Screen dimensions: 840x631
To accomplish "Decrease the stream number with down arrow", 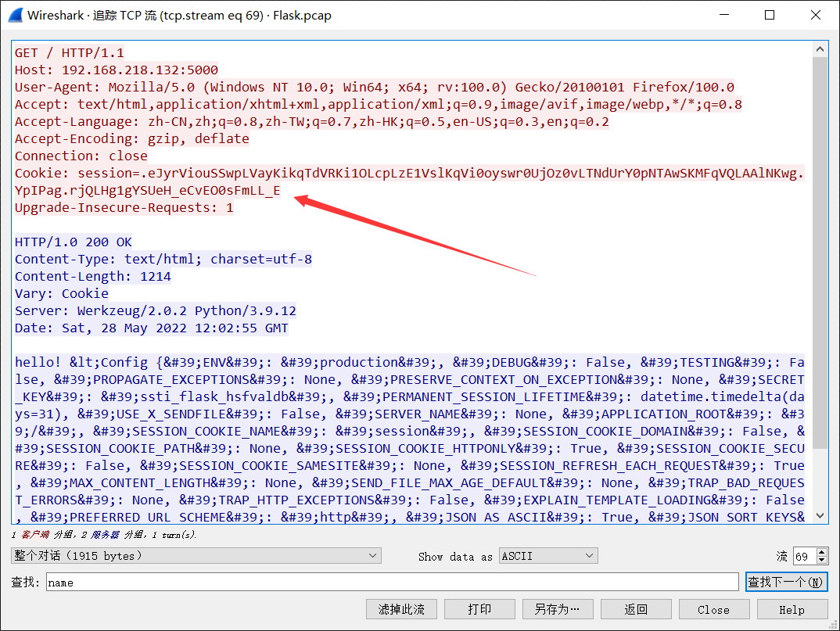I will (x=822, y=560).
